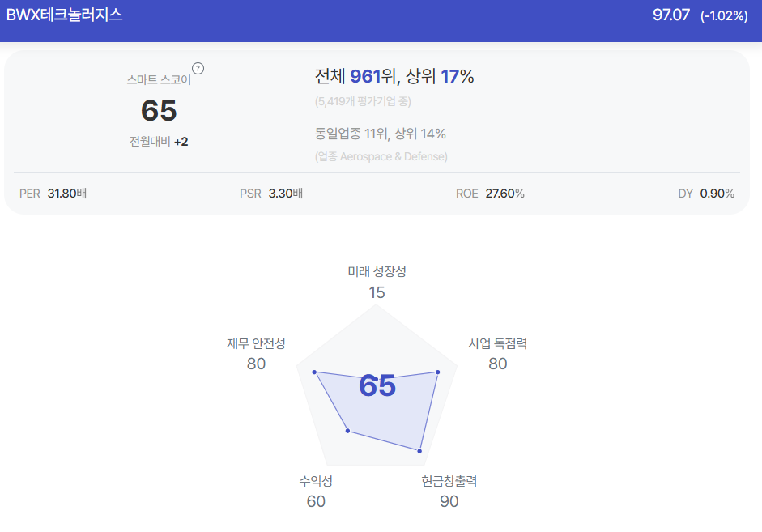
Task: Click the 현금창출력 axis label
Action: 449,481
